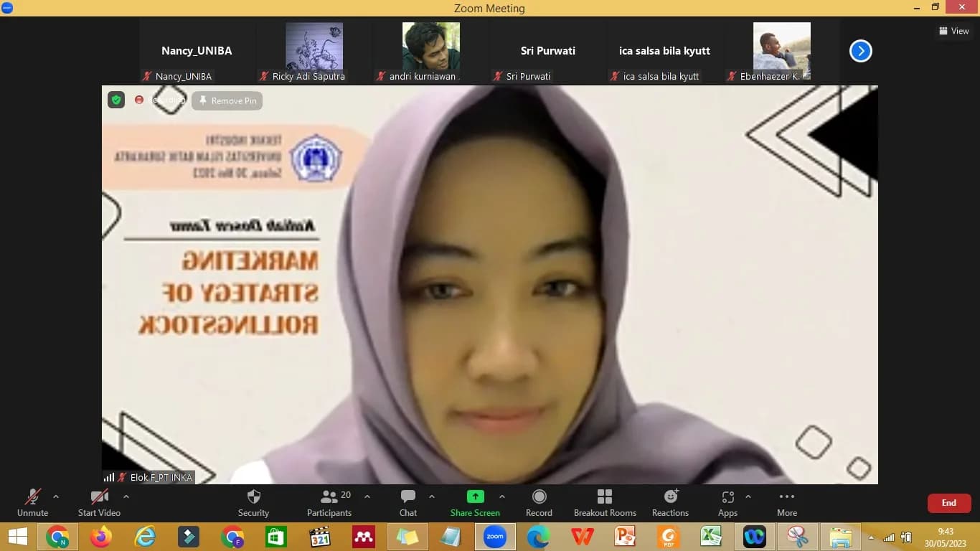The image size is (980, 551).
Task: Show next participants with the blue arrow
Action: click(860, 51)
